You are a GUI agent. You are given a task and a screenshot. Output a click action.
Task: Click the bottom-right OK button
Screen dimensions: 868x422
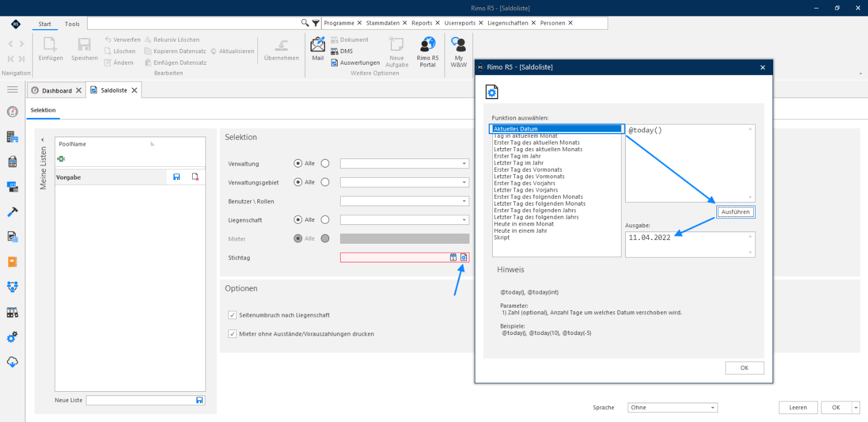click(836, 407)
